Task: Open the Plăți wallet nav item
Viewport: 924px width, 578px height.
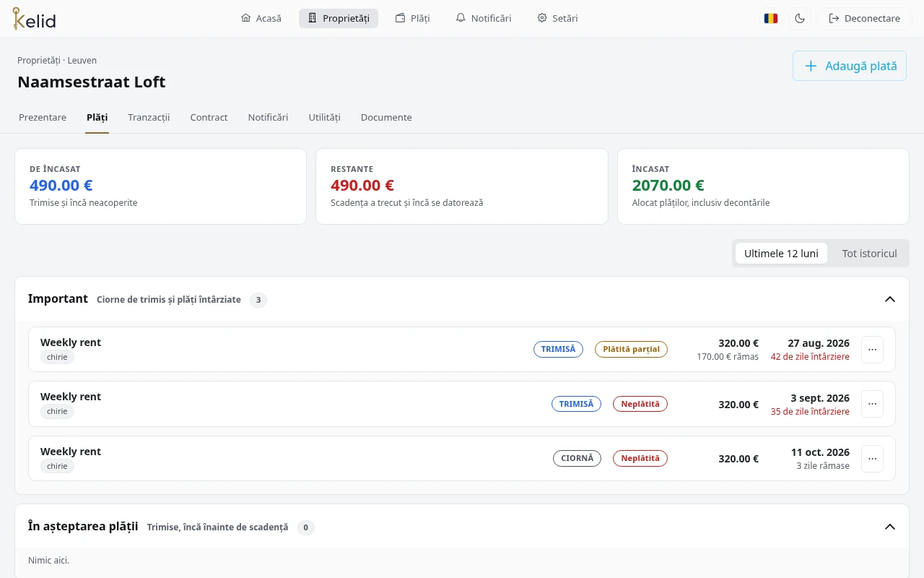Action: tap(413, 18)
